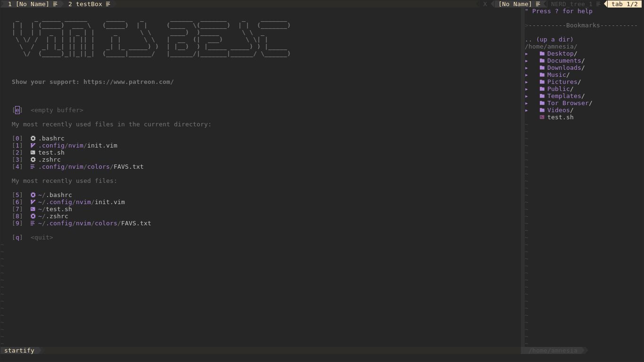The height and width of the screenshot is (362, 644).
Task: Expand the Documents folder in NERDTree
Action: [527, 60]
